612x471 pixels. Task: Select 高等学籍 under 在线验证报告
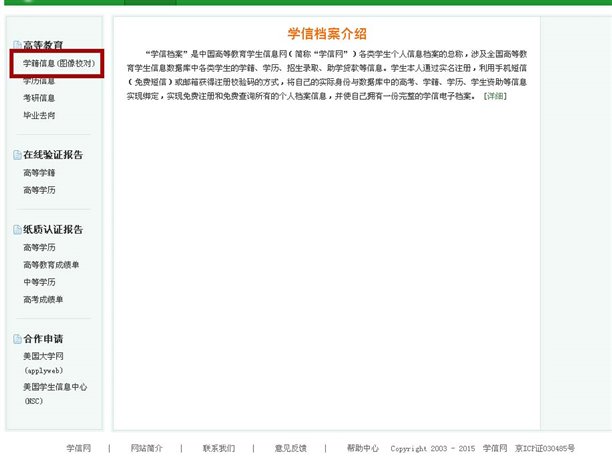click(39, 173)
